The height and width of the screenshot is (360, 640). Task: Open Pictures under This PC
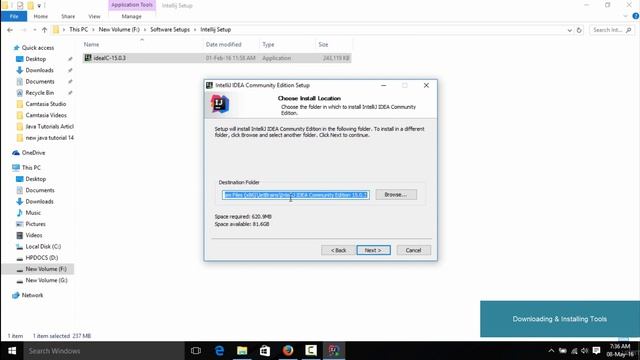point(35,224)
